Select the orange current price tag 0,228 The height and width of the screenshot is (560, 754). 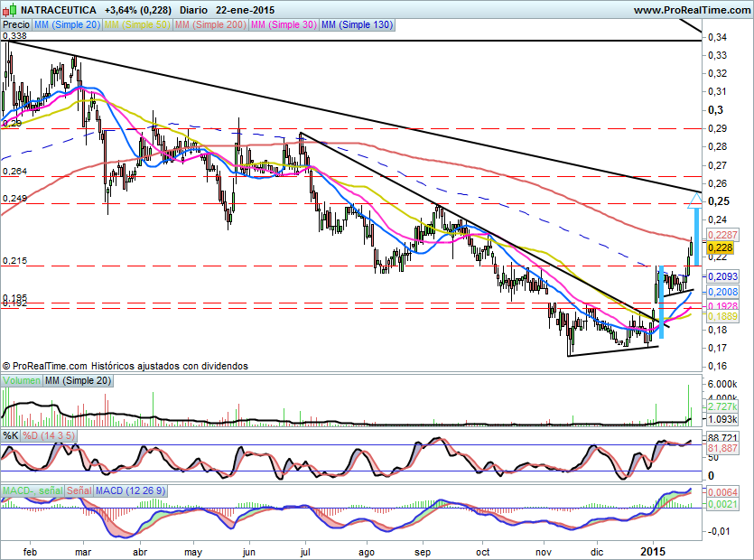tap(720, 248)
